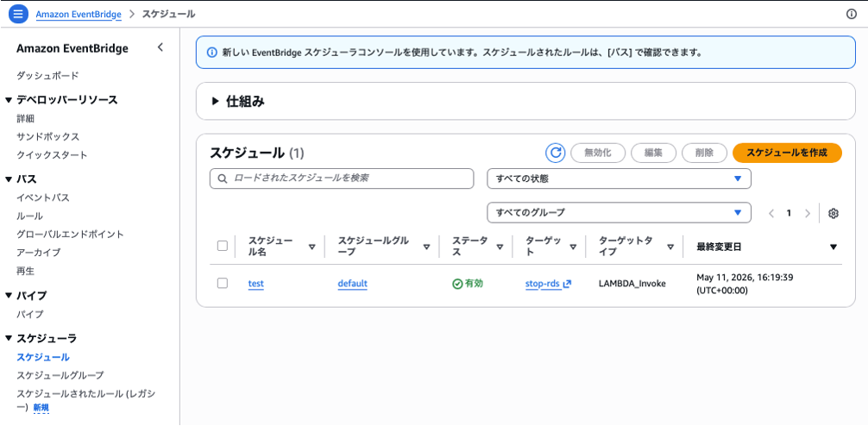
Task: Open the default schedule group link
Action: pos(353,284)
